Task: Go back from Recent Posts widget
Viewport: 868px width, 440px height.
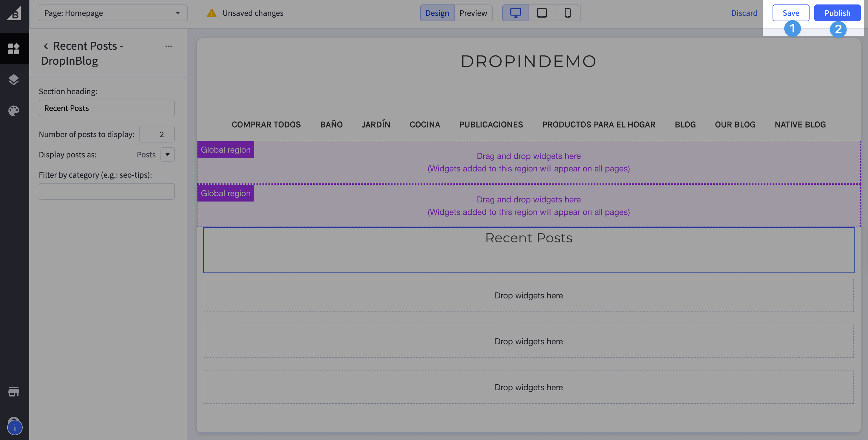Action: tap(46, 46)
